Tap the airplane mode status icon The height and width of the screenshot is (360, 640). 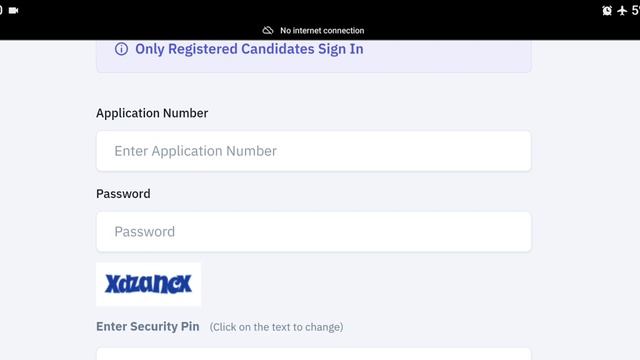[622, 11]
